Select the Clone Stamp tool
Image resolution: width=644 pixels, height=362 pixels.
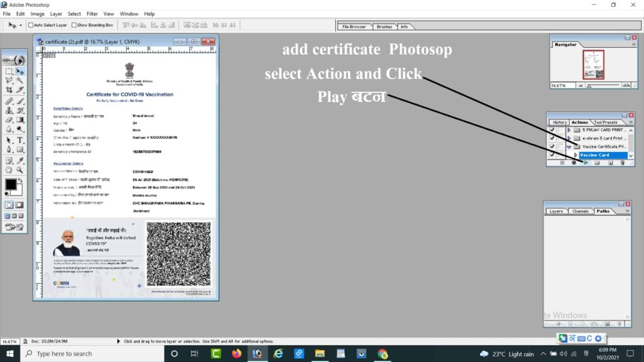(x=9, y=111)
